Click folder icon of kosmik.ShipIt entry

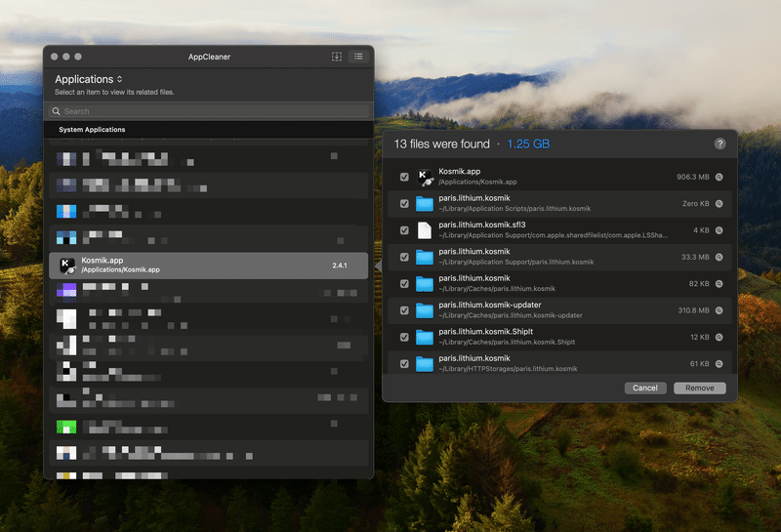[x=425, y=337]
